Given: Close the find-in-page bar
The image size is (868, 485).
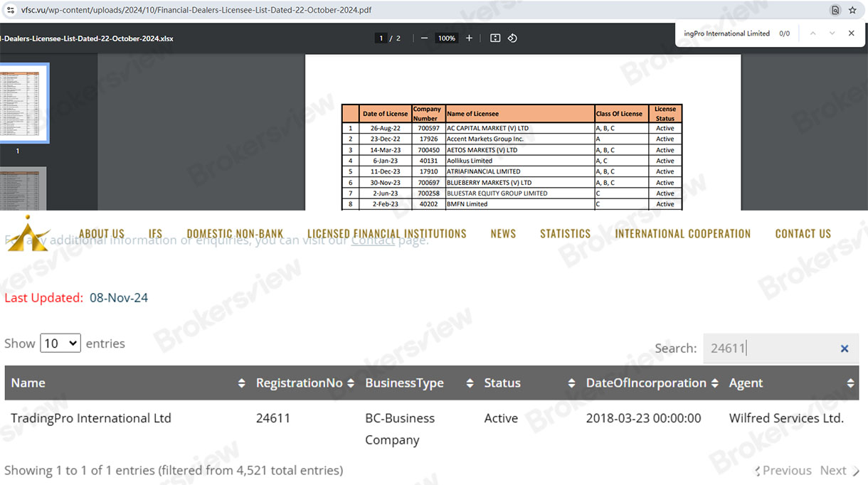Looking at the screenshot, I should pyautogui.click(x=851, y=33).
